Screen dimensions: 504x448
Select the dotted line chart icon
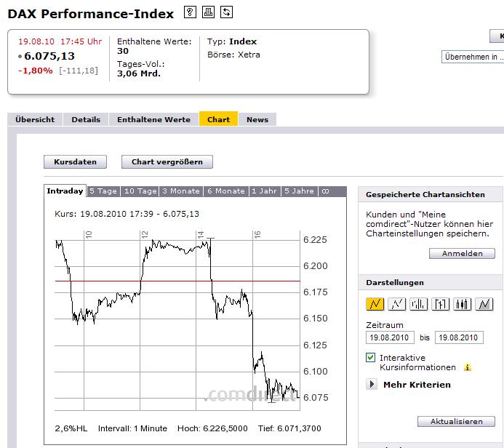tap(396, 304)
